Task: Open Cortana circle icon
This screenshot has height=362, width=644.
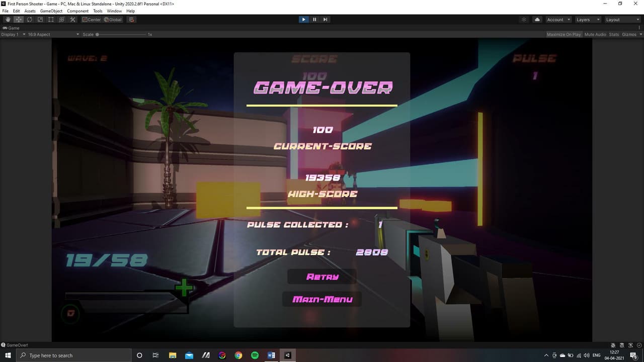Action: tap(139, 355)
